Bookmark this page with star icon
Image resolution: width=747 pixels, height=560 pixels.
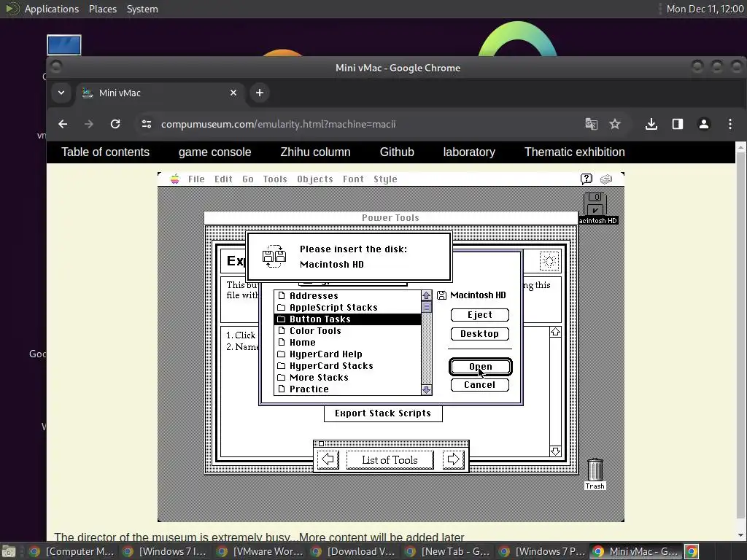615,124
